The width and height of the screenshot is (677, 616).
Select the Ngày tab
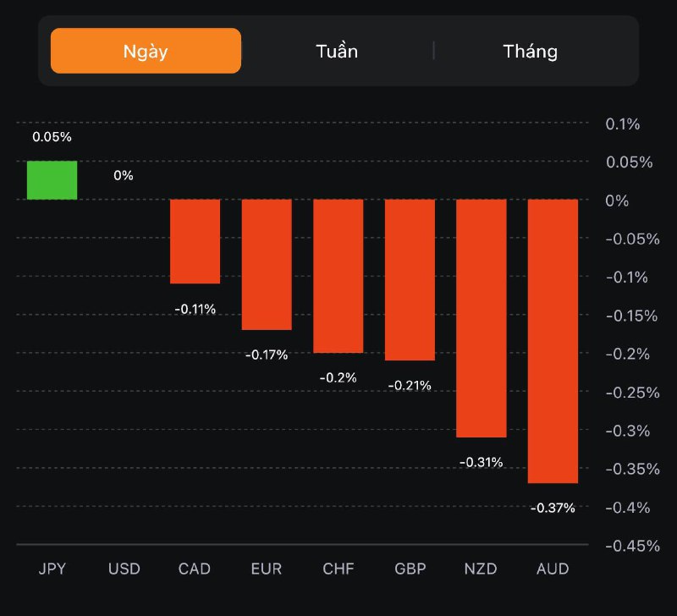(146, 51)
